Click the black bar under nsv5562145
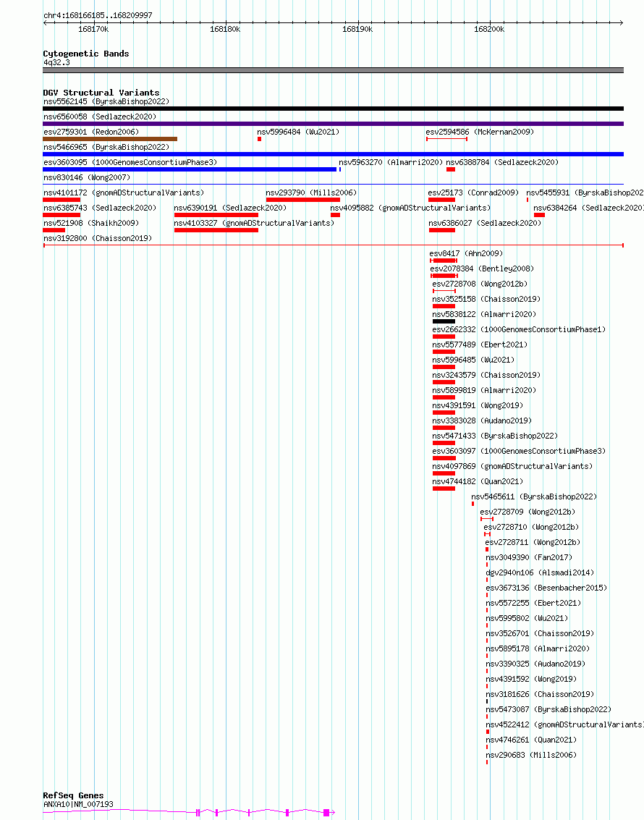 pos(333,109)
